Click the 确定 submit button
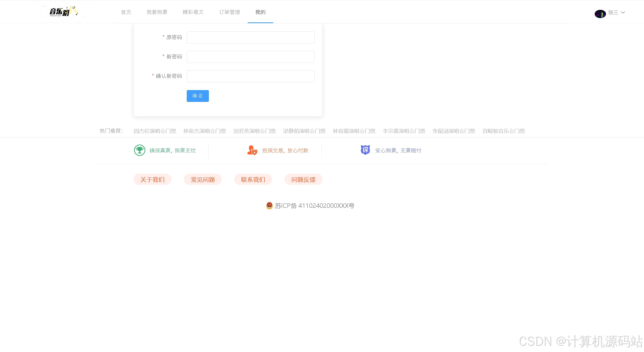The height and width of the screenshot is (352, 644). 198,96
